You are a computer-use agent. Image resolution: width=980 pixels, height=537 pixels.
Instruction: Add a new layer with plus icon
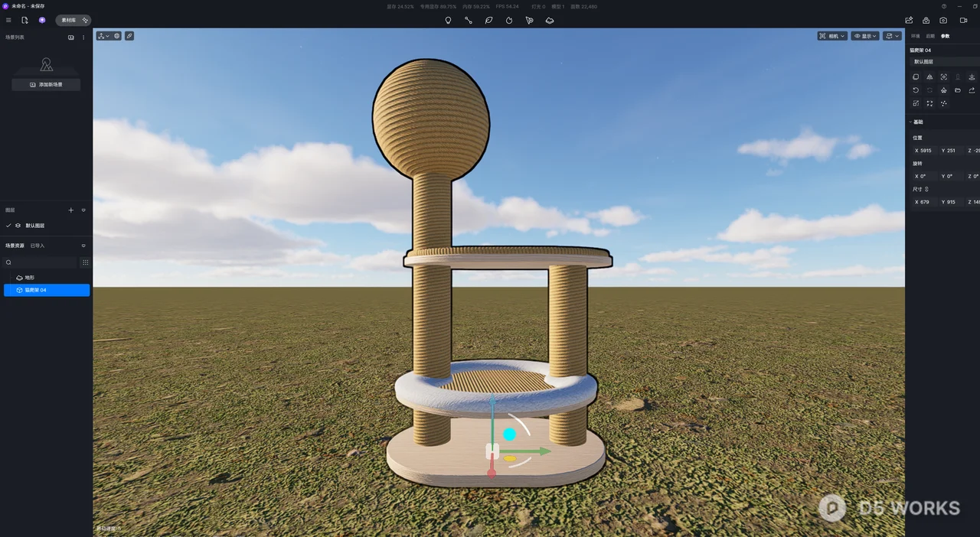(71, 210)
